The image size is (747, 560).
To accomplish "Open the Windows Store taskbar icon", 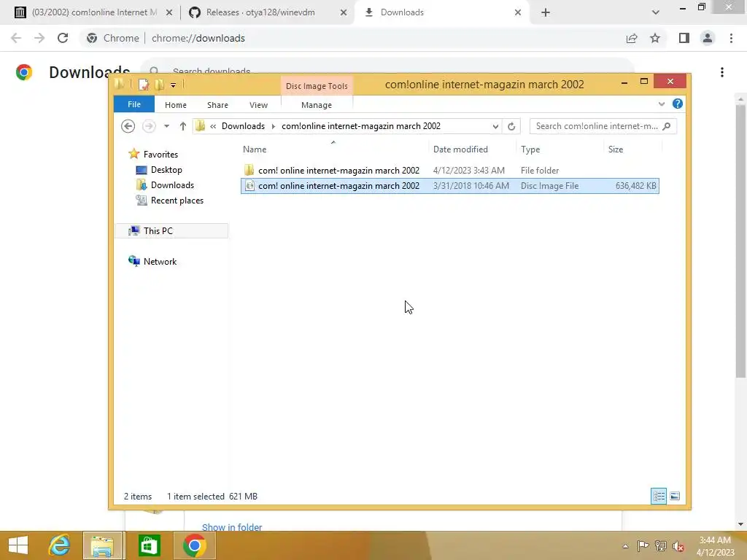I will click(149, 545).
